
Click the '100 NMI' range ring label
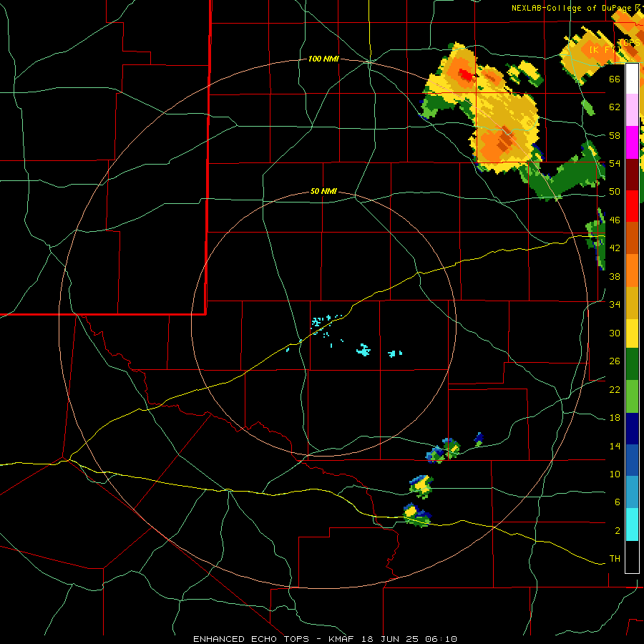point(323,59)
